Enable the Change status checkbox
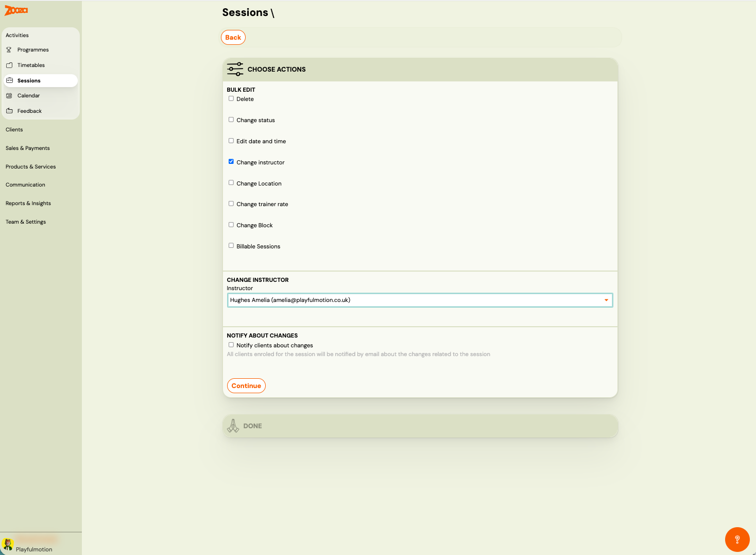This screenshot has height=555, width=756. (231, 120)
